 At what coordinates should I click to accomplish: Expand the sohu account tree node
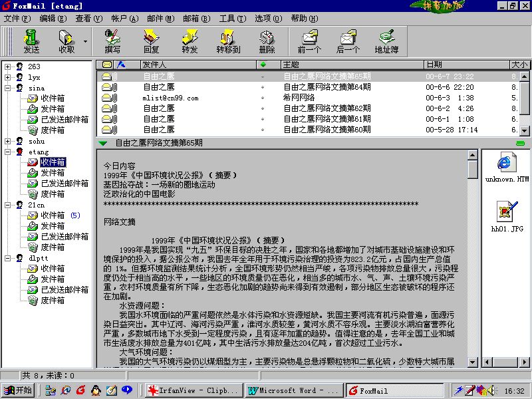pyautogui.click(x=8, y=141)
